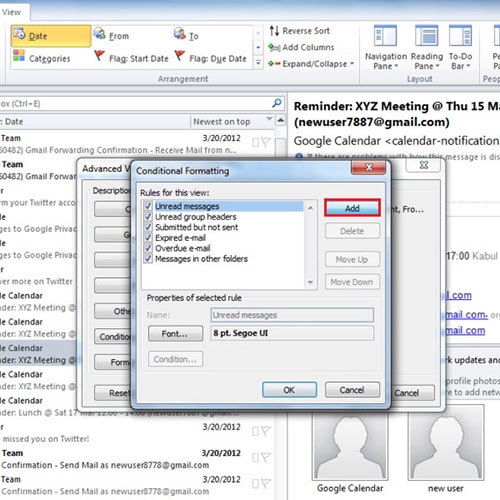Screen dimensions: 500x500
Task: Arrange messages by Date
Action: pos(51,36)
